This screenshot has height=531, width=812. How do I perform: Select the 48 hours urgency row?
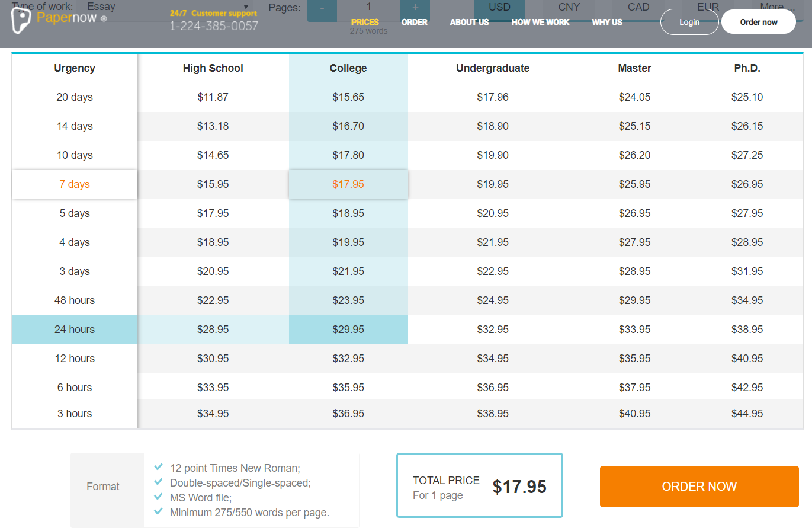click(75, 300)
